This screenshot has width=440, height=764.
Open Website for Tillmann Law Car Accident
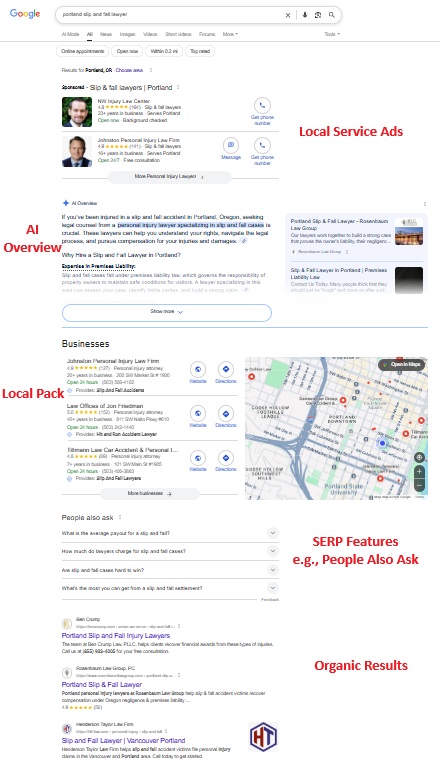coord(198,461)
